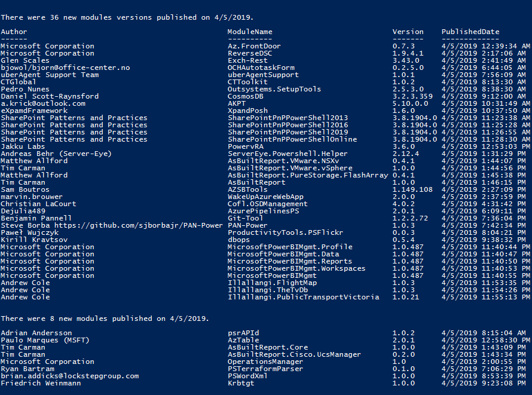Click the ServerEye.Powershell.Helper module name

pyautogui.click(x=288, y=154)
